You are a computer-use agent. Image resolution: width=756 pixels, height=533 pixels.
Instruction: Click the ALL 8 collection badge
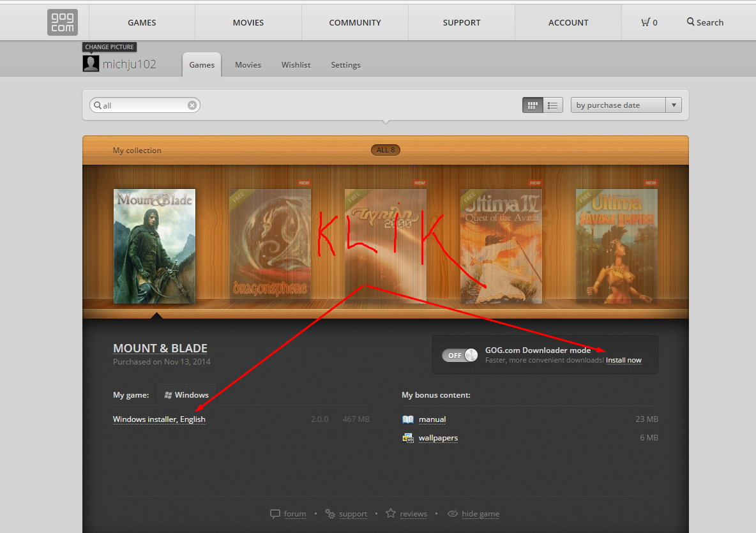pyautogui.click(x=385, y=150)
